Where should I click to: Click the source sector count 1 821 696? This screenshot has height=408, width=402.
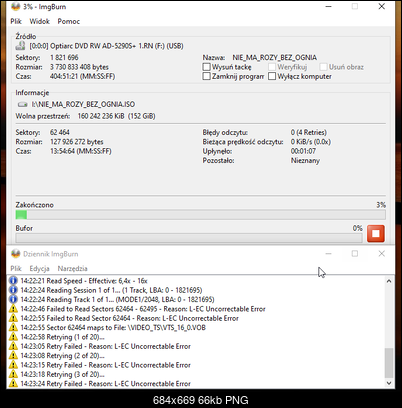pos(64,57)
